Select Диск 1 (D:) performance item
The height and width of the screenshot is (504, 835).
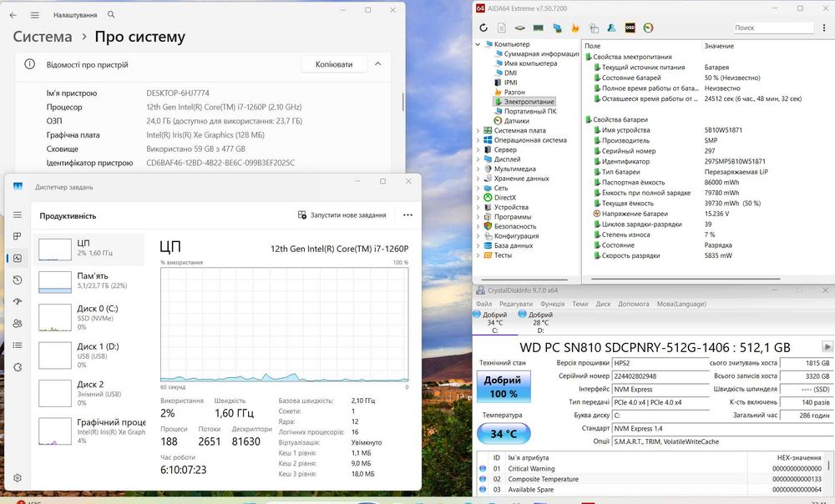click(89, 355)
